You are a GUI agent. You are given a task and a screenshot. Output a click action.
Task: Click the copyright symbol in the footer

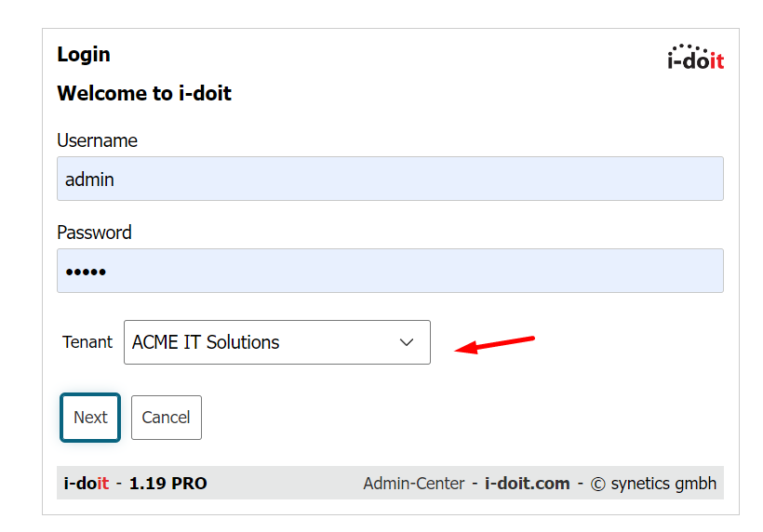coord(597,484)
